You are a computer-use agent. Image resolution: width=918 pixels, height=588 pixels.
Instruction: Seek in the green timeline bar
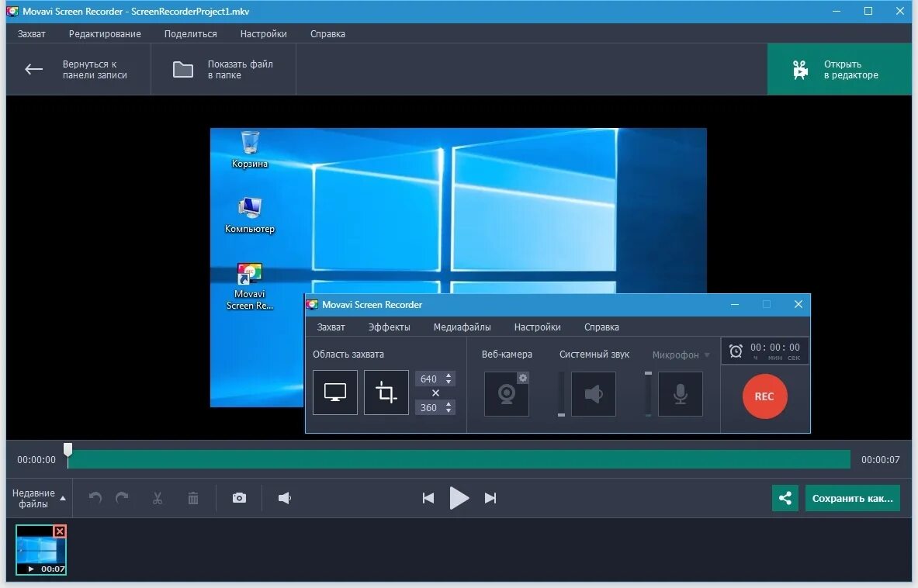(x=459, y=459)
